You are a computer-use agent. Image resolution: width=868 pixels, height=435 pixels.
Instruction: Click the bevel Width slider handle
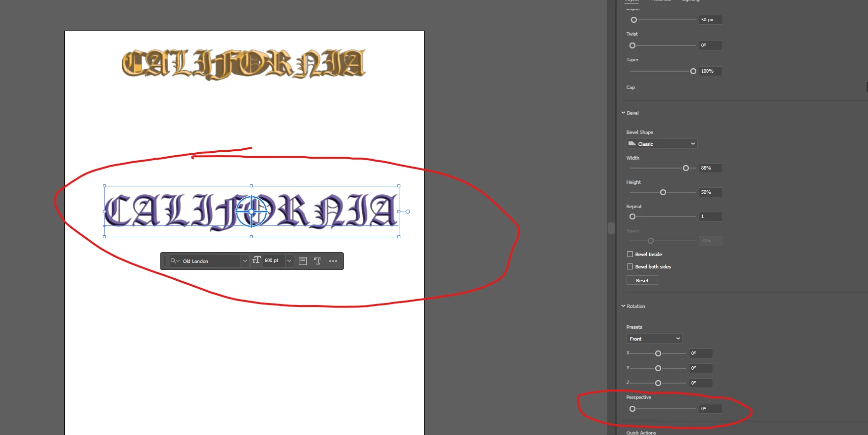click(x=686, y=168)
